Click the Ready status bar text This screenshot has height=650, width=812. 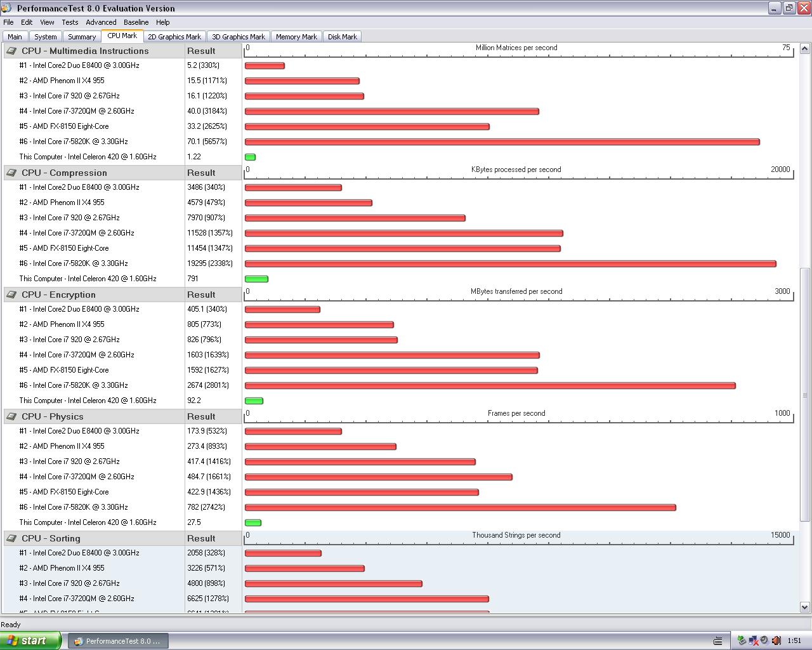11,625
